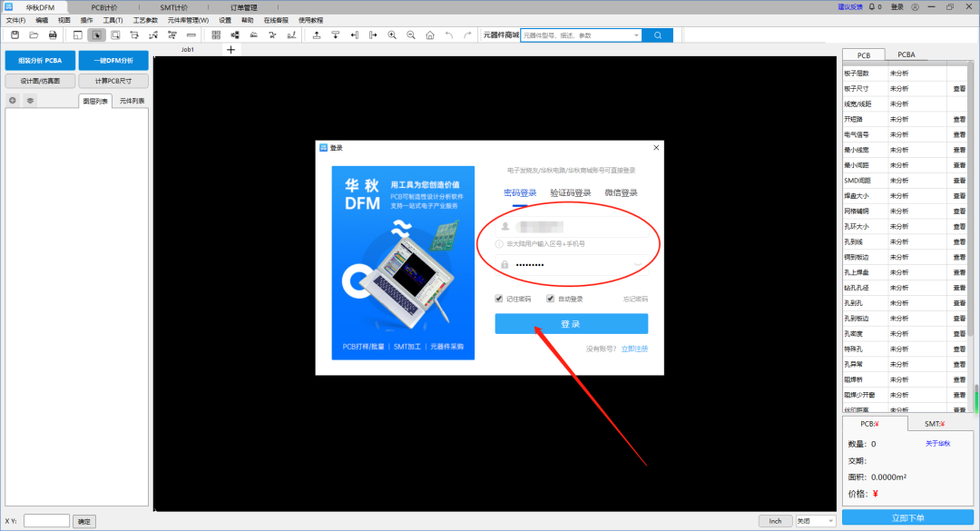The width and height of the screenshot is (980, 531).
Task: Click the Print icon in the toolbar
Action: coord(53,35)
